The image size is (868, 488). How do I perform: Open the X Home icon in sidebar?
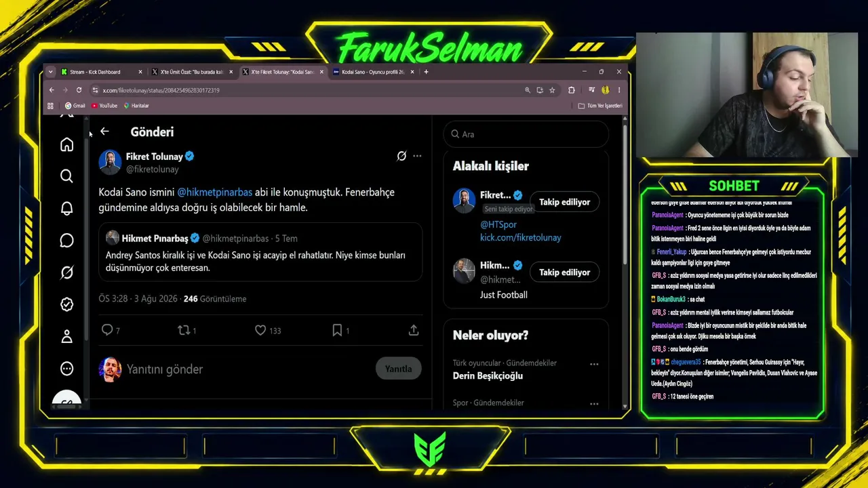pyautogui.click(x=66, y=144)
